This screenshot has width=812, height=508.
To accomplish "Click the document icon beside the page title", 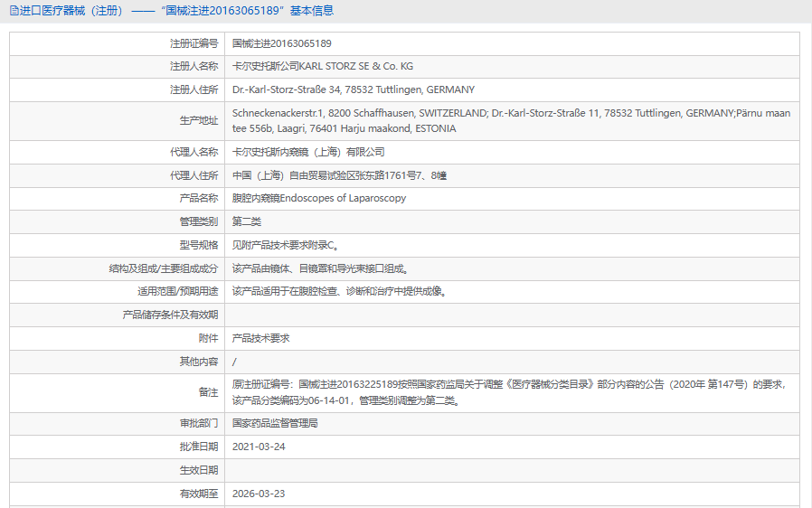I will pos(14,11).
